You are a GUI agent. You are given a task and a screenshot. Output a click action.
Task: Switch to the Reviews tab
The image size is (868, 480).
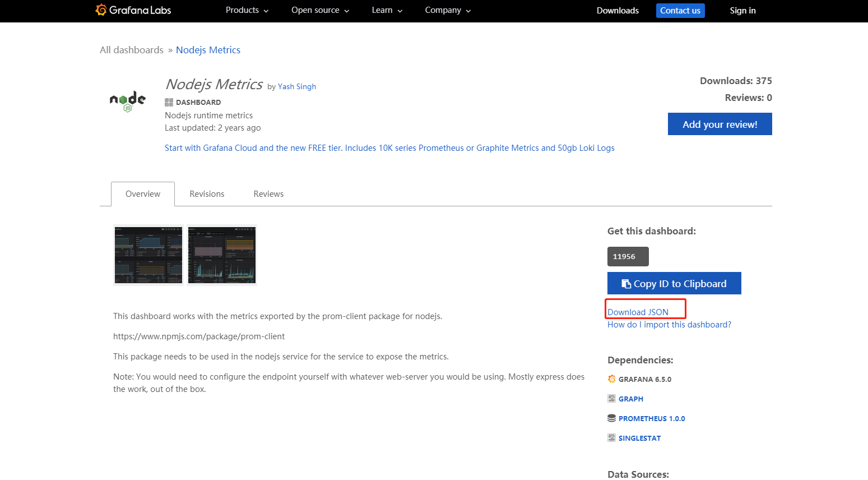pos(268,194)
